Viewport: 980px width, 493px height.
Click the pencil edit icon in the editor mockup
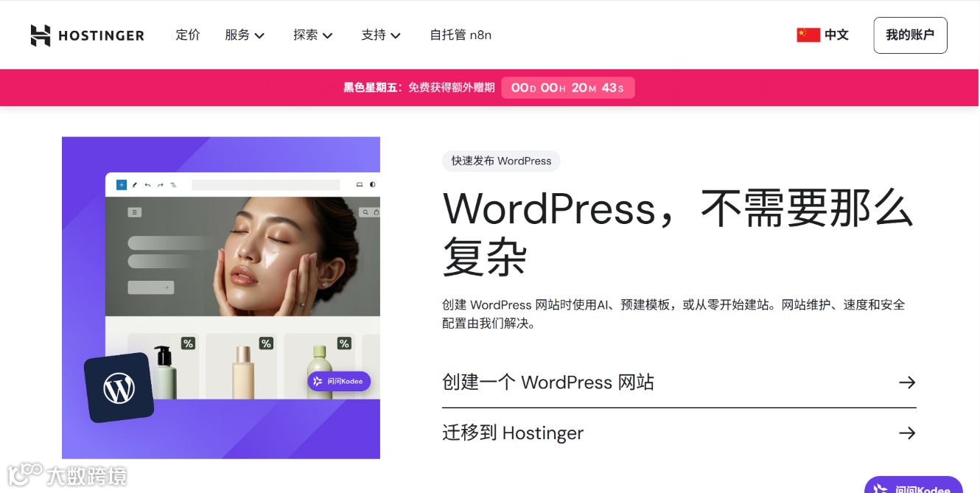tap(135, 185)
